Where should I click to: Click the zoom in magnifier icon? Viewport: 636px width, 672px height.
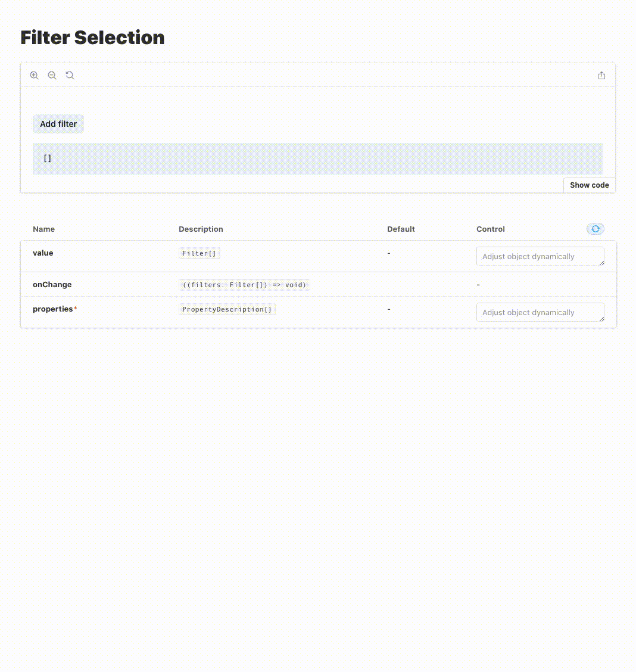(x=35, y=76)
